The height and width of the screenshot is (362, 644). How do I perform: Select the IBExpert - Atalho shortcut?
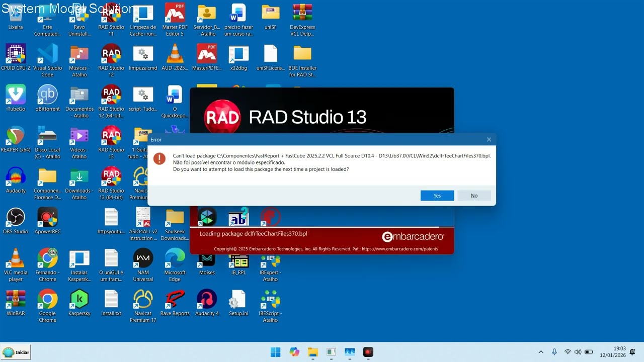tap(270, 265)
